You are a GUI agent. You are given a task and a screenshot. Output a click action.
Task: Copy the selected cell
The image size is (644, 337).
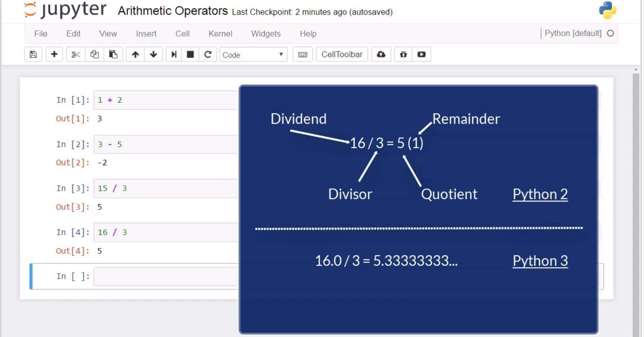(94, 54)
